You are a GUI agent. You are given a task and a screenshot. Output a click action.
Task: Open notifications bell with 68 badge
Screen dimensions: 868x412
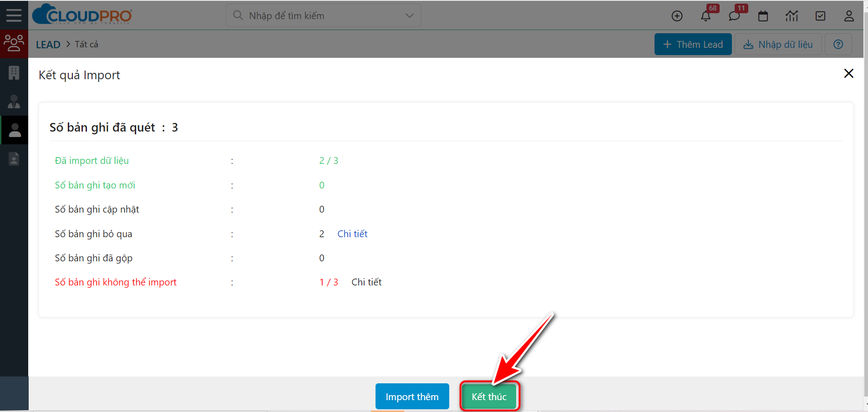tap(706, 16)
